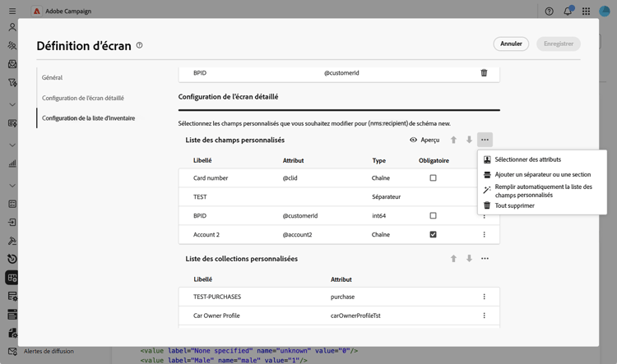Go to Général section tab
The width and height of the screenshot is (617, 364).
52,77
